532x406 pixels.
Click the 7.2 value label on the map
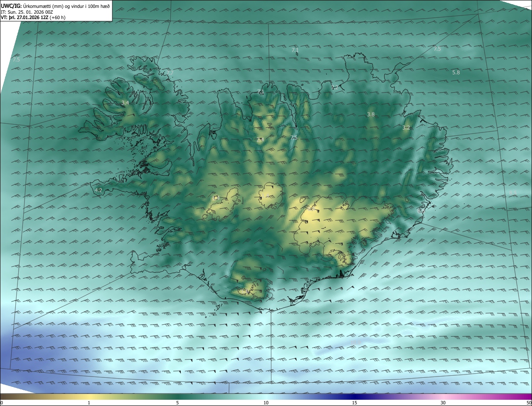point(335,87)
